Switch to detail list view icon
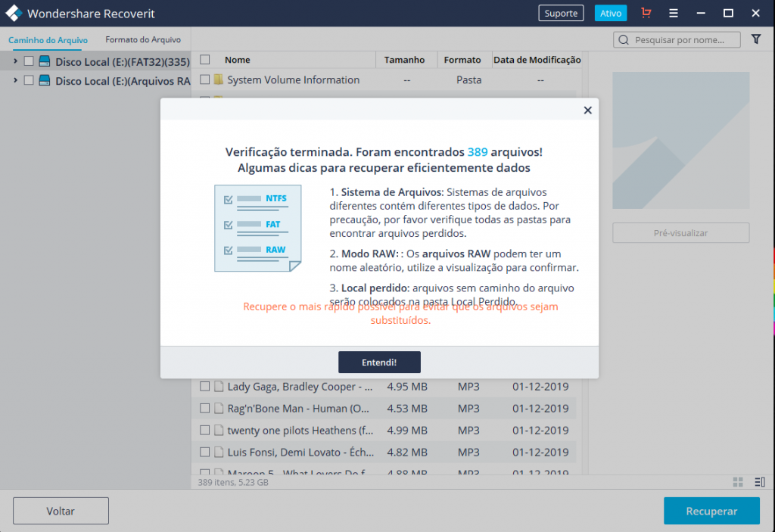The width and height of the screenshot is (775, 532). (x=760, y=482)
